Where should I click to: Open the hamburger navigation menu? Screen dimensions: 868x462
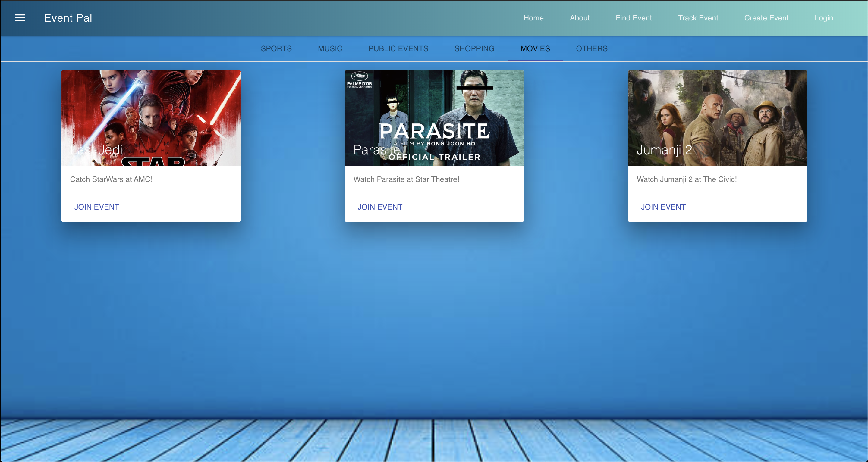coord(20,18)
